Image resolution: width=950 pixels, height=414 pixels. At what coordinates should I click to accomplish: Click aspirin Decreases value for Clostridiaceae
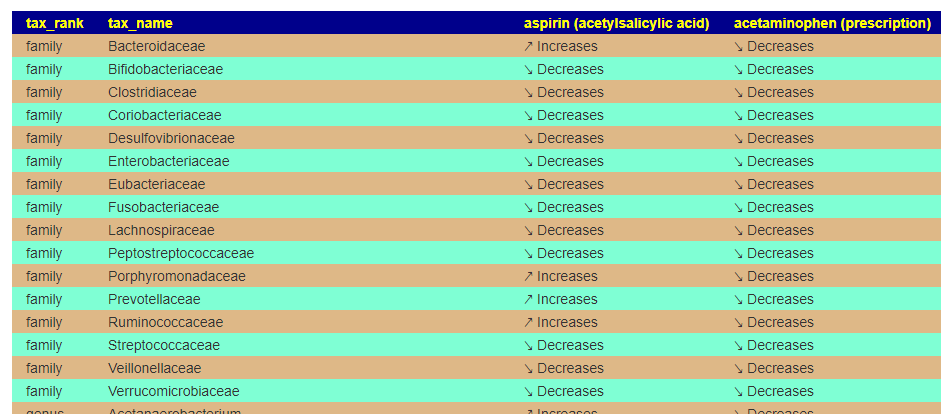pyautogui.click(x=563, y=92)
